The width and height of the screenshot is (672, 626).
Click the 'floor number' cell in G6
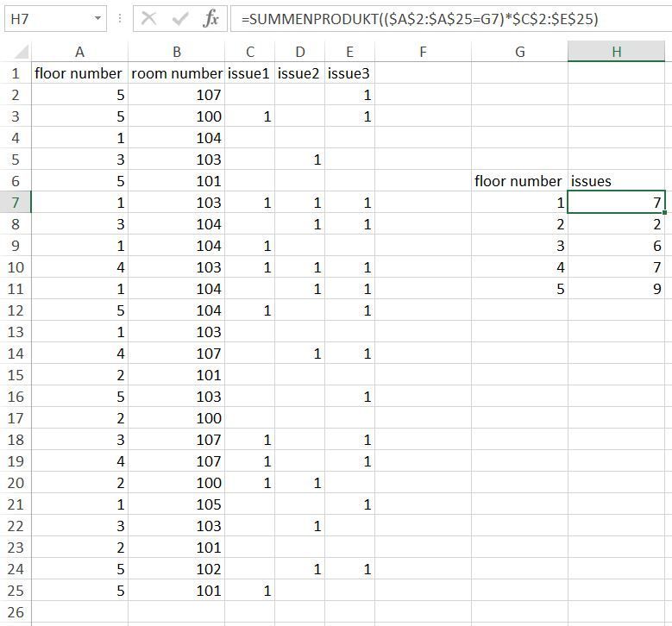(520, 181)
